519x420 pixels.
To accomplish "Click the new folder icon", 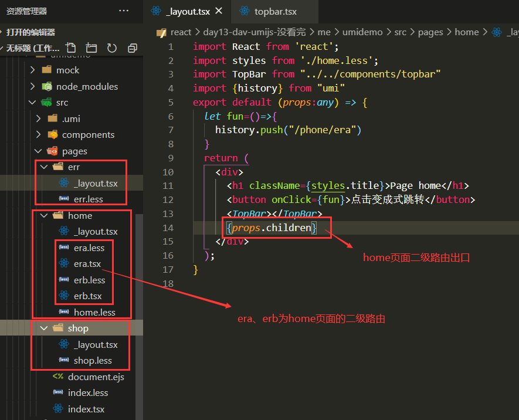I will point(91,48).
